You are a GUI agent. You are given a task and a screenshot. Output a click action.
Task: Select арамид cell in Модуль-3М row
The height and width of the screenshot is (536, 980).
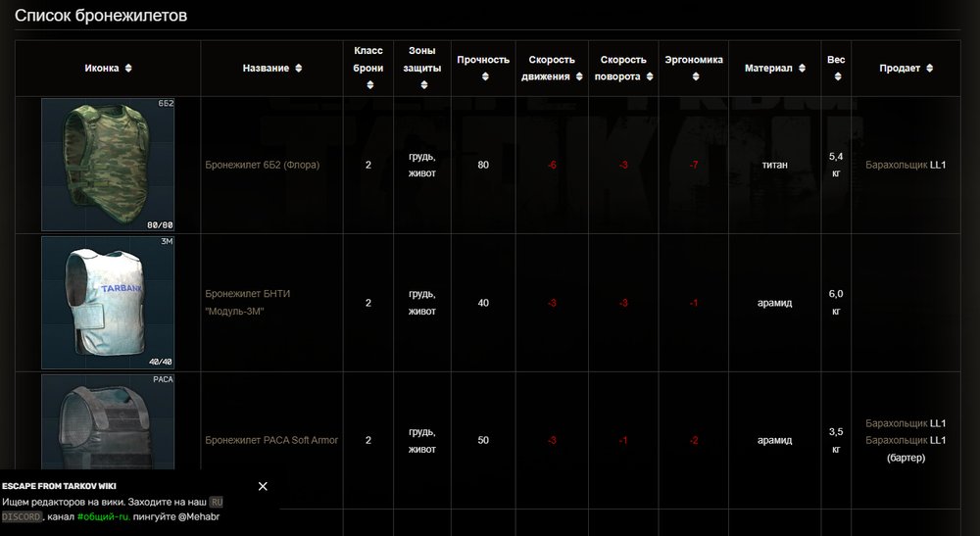click(774, 303)
